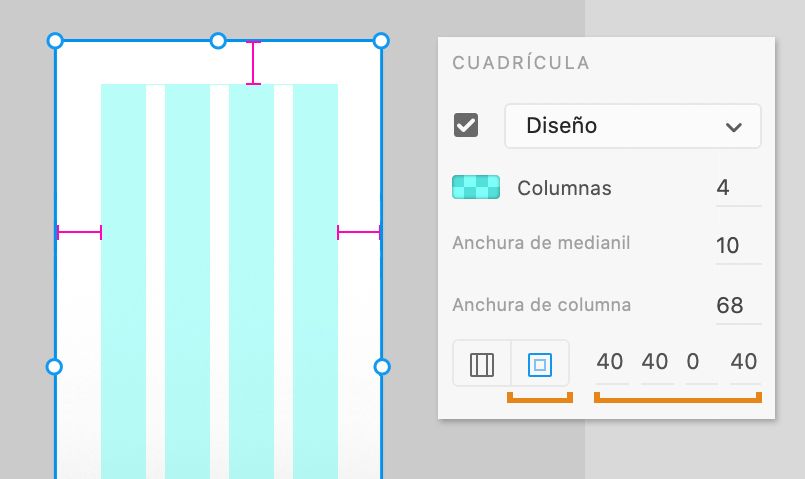This screenshot has height=479, width=805.
Task: Select the linked left/right margins icon
Action: [x=482, y=363]
